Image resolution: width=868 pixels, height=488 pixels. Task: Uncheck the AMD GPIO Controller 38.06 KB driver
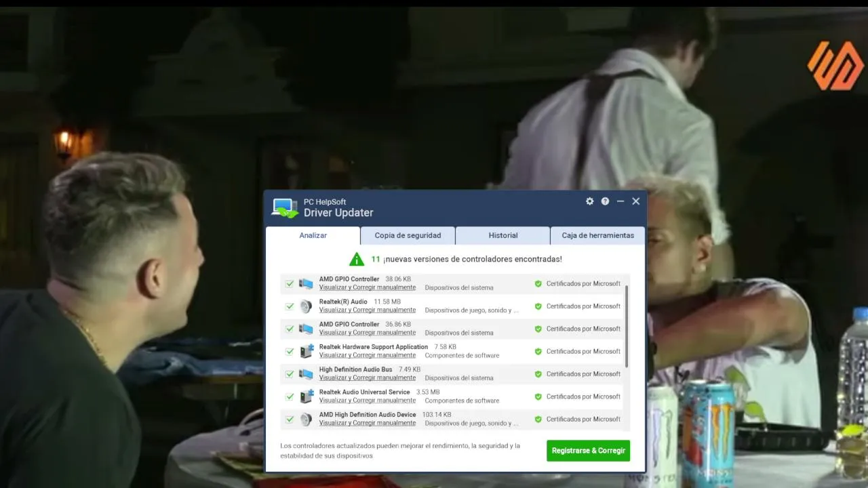click(290, 284)
